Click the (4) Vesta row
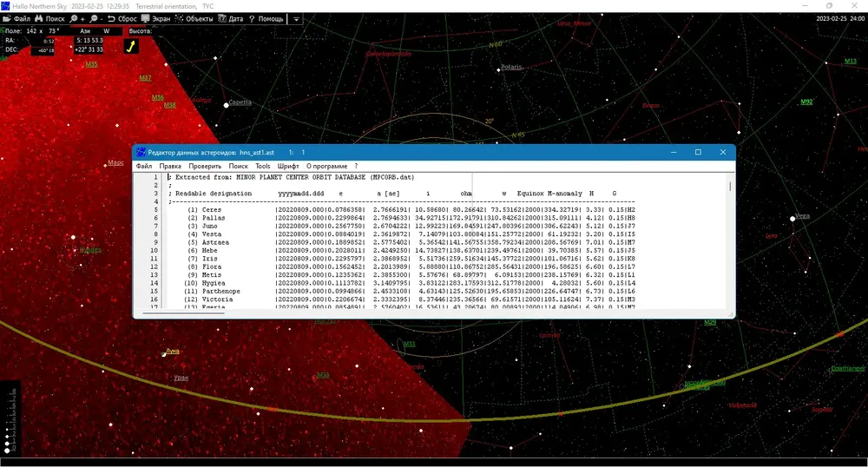Viewport: 868px width, 467px height. pyautogui.click(x=411, y=234)
